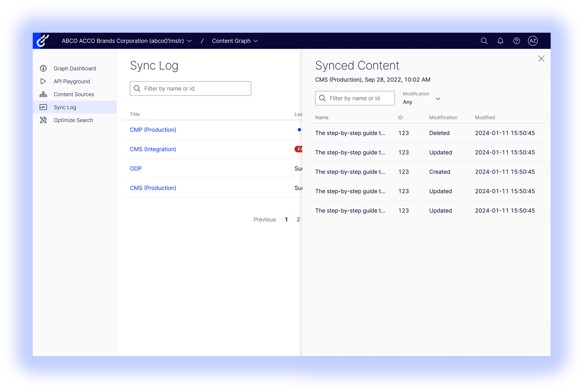
Task: Expand the ABCO ACCO Brands Corporation selector
Action: pyautogui.click(x=189, y=41)
